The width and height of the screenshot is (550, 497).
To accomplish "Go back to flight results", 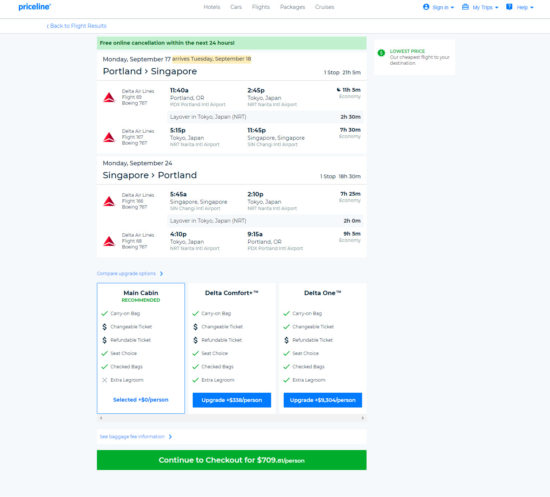I will (76, 26).
